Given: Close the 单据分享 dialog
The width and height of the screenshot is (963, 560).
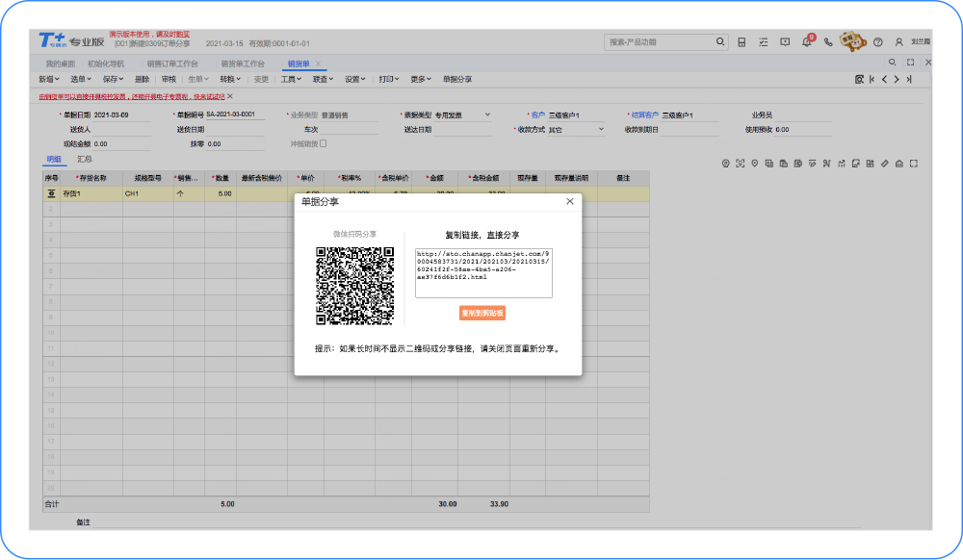Looking at the screenshot, I should (570, 202).
